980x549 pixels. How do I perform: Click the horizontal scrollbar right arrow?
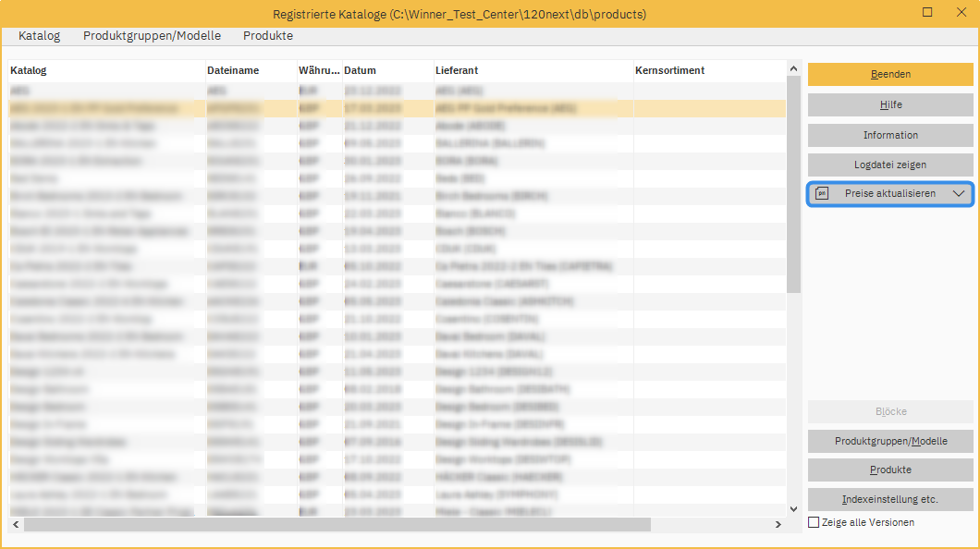point(778,523)
